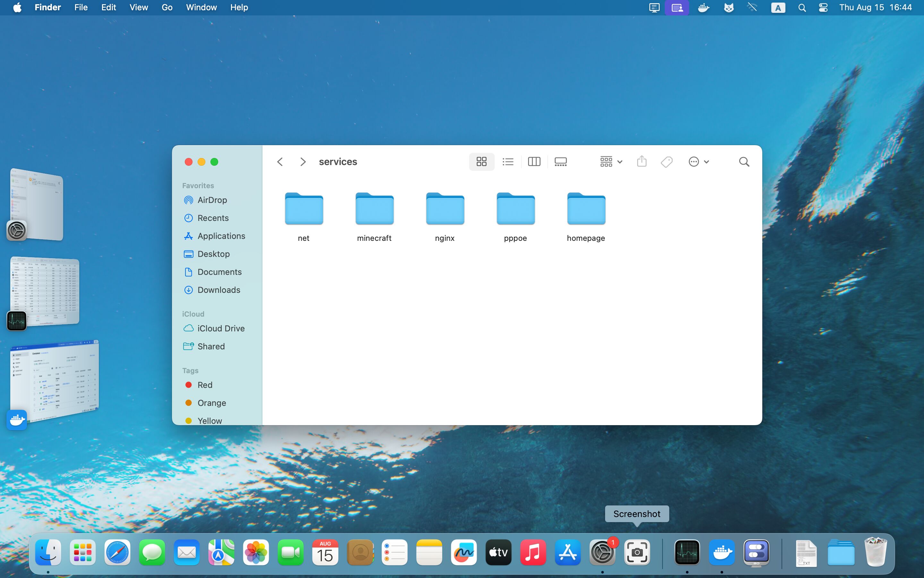The height and width of the screenshot is (578, 924).
Task: Open Freeform from the Dock
Action: (x=464, y=552)
